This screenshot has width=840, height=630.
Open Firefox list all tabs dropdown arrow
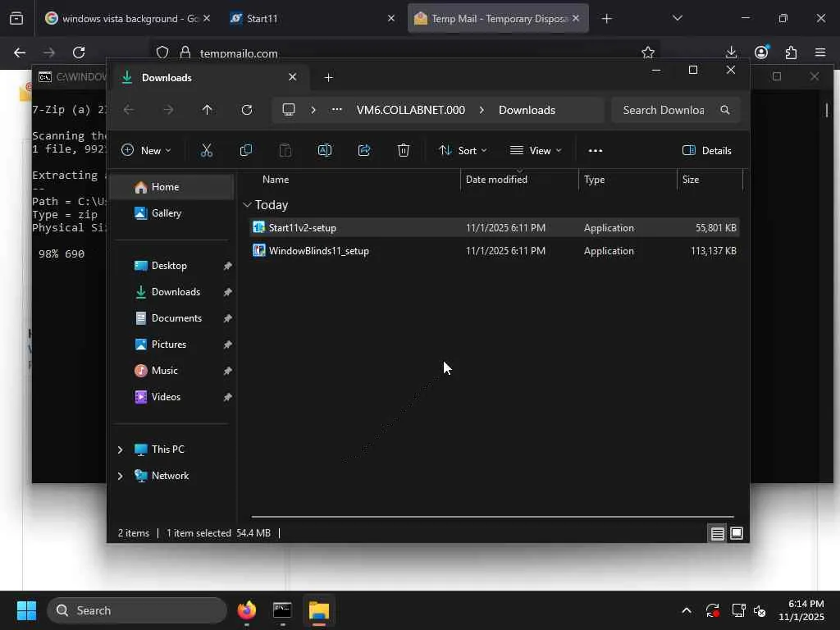(x=677, y=18)
